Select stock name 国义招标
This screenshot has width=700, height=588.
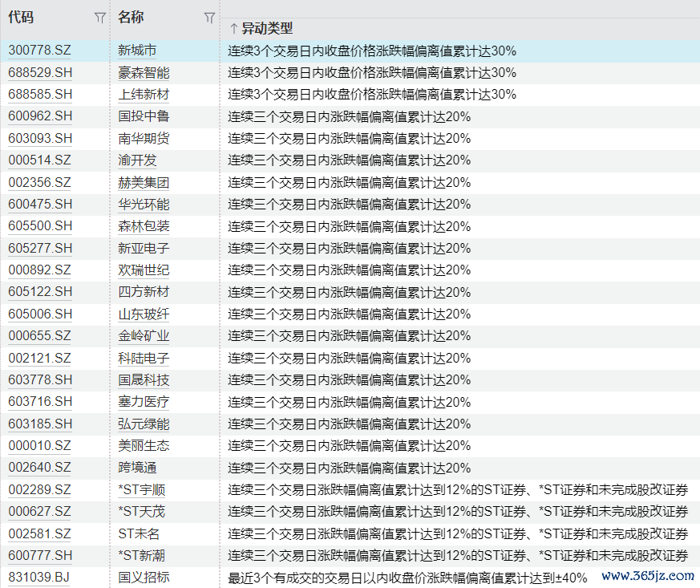click(x=144, y=578)
